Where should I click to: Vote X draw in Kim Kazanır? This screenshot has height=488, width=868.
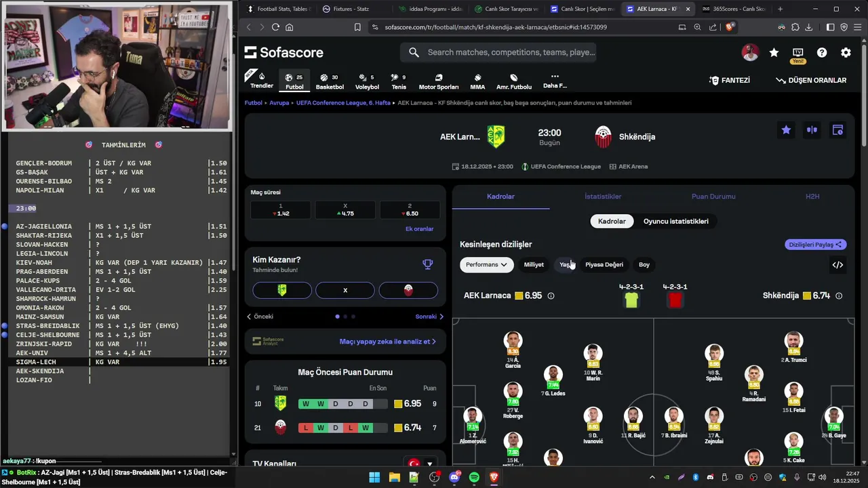tap(345, 290)
